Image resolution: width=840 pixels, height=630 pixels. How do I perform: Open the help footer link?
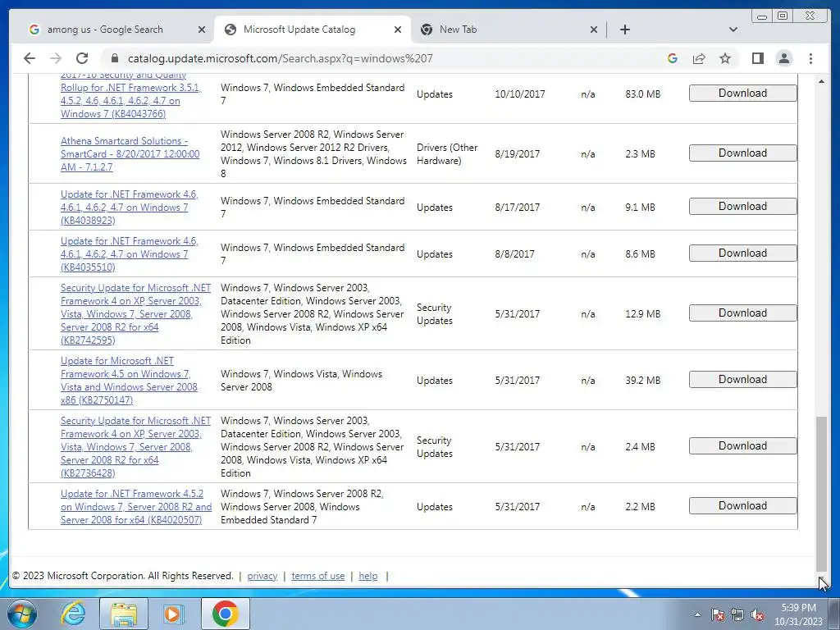tap(368, 576)
